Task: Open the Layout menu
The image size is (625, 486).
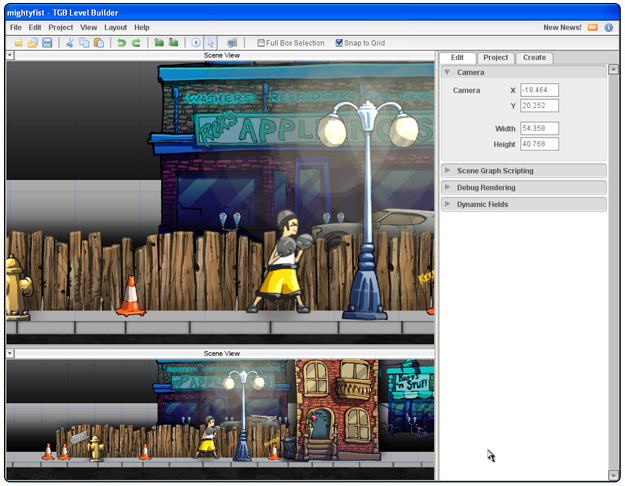Action: tap(116, 28)
